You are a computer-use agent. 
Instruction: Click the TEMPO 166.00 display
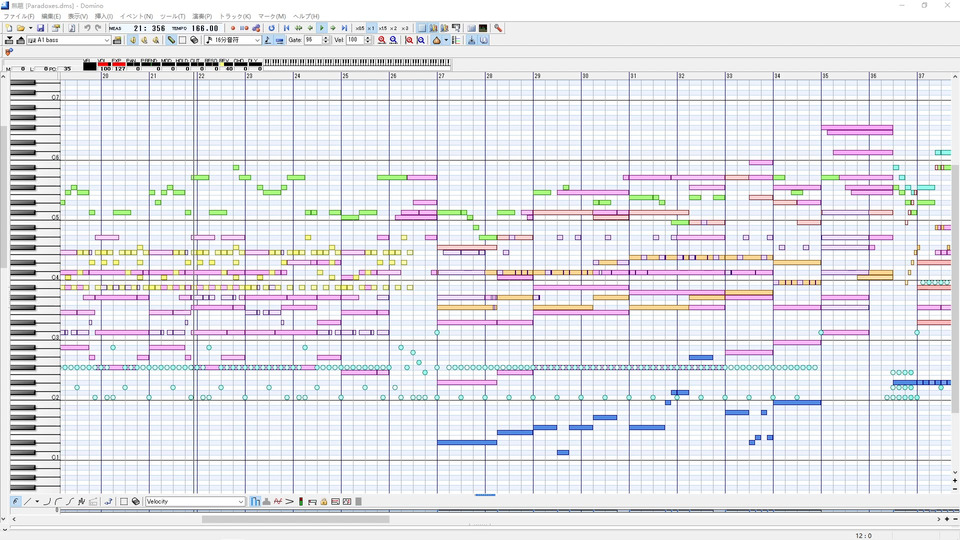pyautogui.click(x=195, y=28)
